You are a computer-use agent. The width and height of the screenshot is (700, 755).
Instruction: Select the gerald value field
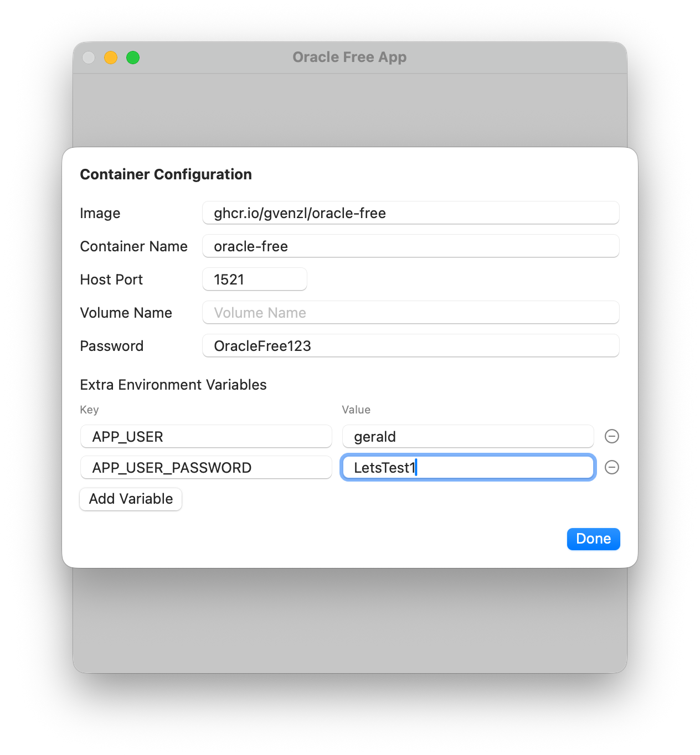pos(468,437)
